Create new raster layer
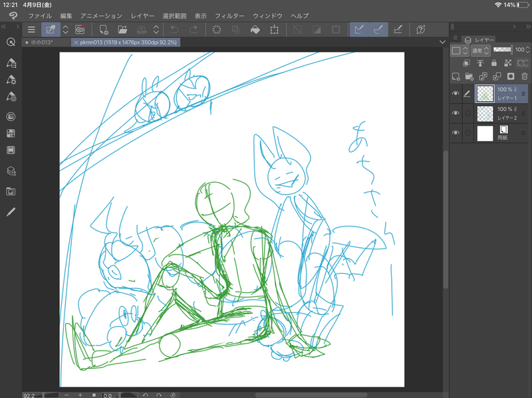Screen dimensions: 532x398 (x=456, y=76)
